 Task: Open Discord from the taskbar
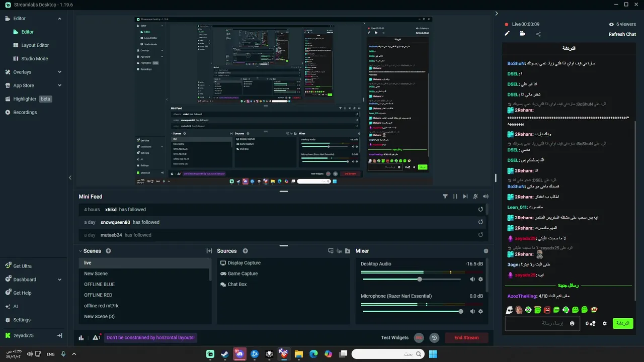click(x=239, y=354)
